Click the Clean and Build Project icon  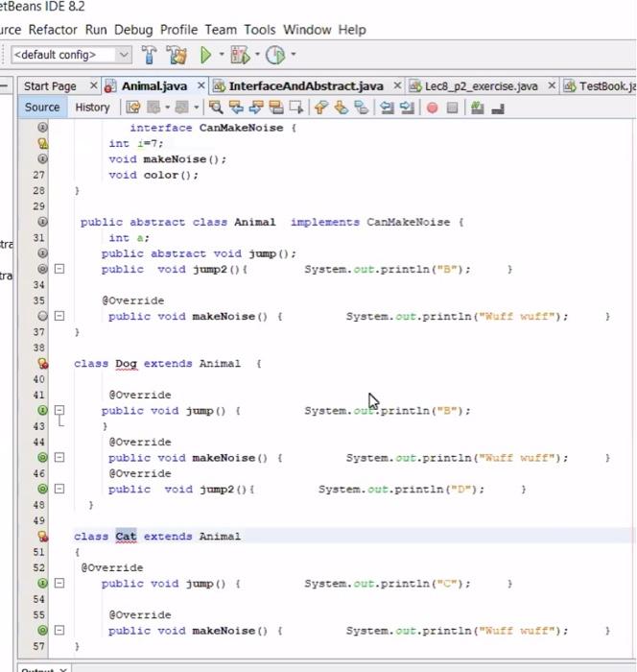pyautogui.click(x=177, y=55)
